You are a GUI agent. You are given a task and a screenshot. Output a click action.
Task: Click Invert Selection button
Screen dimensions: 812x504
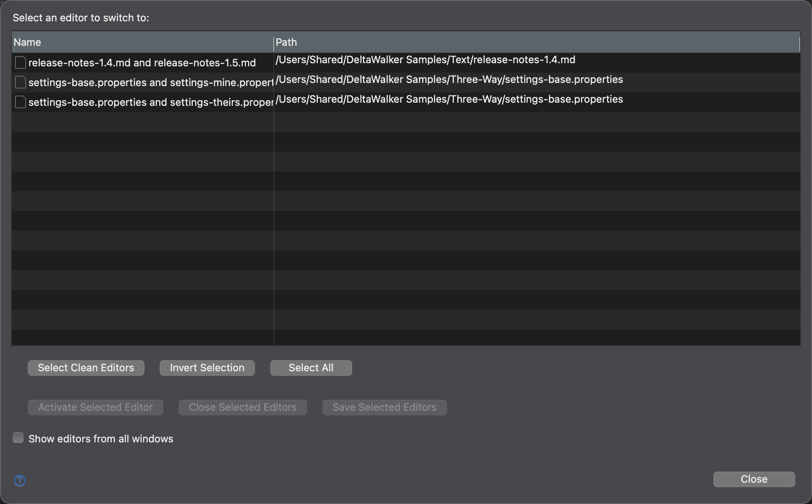click(x=207, y=368)
